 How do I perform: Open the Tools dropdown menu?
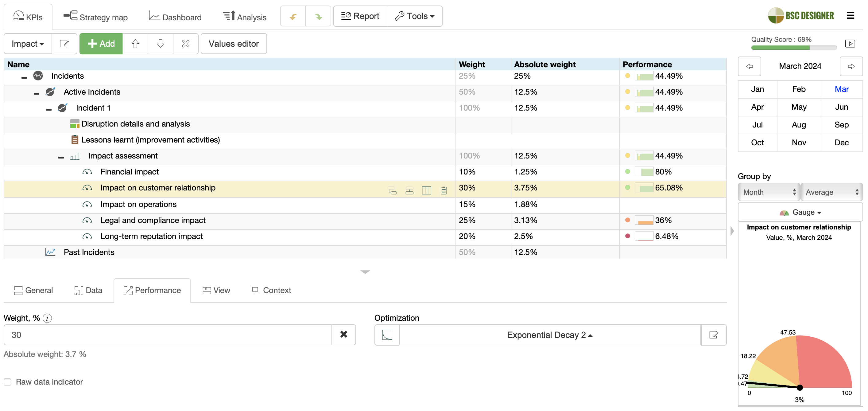(x=414, y=16)
